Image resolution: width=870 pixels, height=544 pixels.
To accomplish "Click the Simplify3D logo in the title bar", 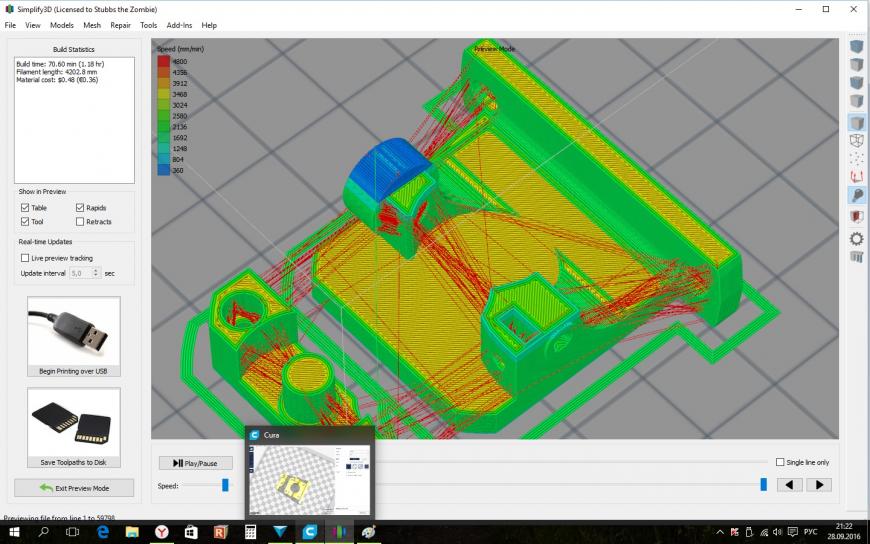I will pyautogui.click(x=9, y=9).
